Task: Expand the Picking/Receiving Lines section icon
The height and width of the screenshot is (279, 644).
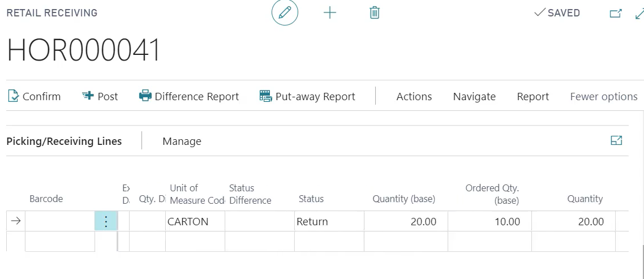Action: point(617,141)
